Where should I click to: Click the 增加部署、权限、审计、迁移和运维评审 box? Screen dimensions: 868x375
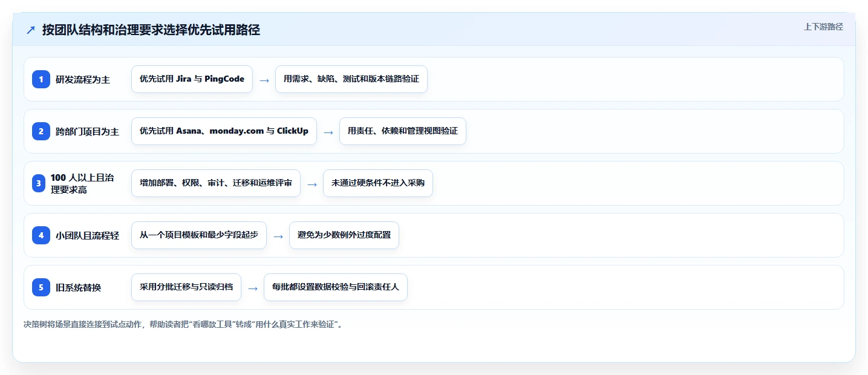point(216,183)
